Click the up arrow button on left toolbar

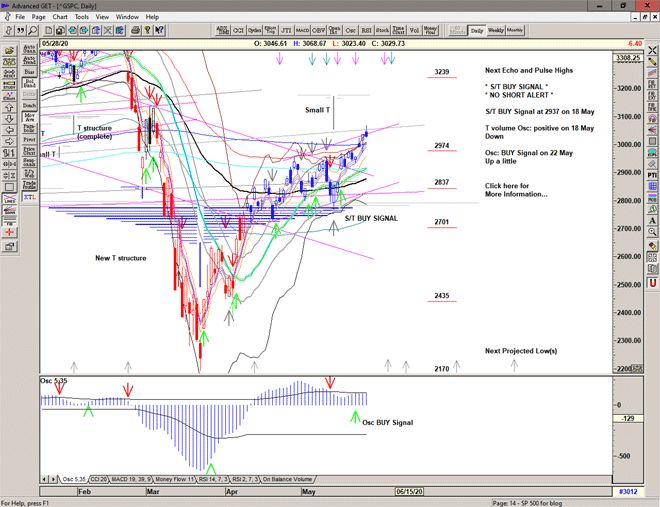[9, 107]
